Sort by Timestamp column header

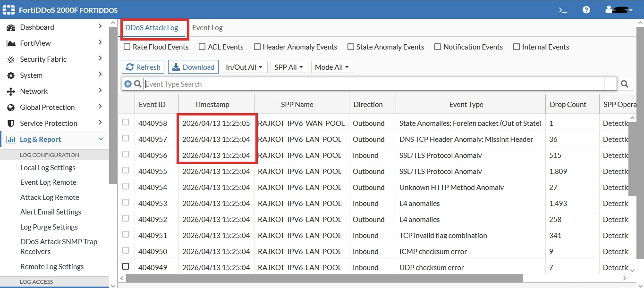[x=212, y=105]
